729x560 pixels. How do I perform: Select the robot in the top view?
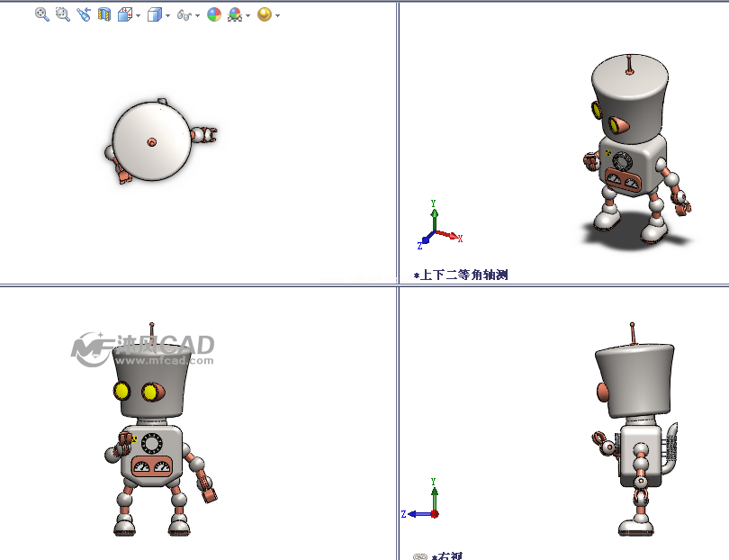click(160, 141)
